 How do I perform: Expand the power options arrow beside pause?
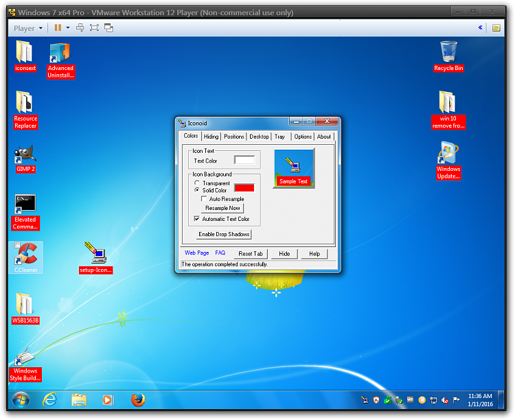[x=68, y=27]
